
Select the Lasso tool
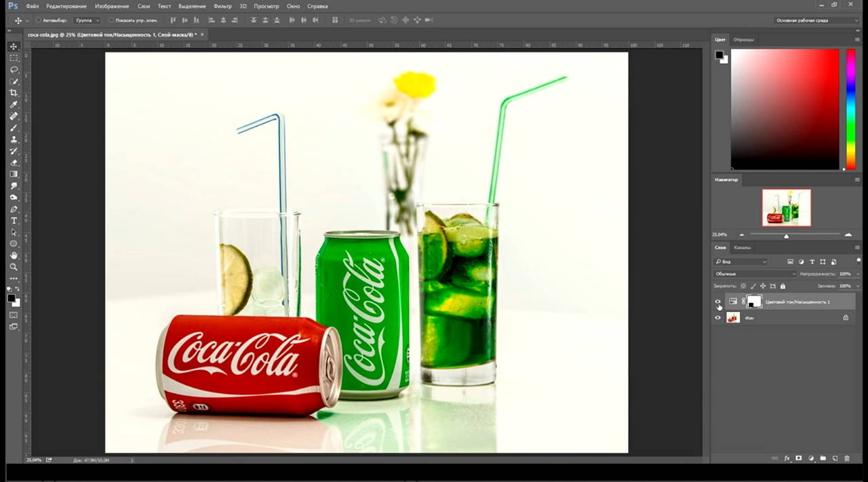pyautogui.click(x=14, y=69)
